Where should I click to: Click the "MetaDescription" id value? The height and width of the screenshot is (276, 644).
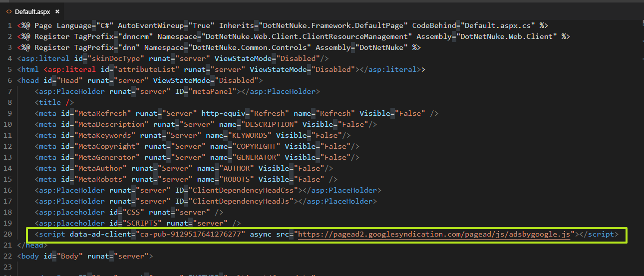click(111, 124)
